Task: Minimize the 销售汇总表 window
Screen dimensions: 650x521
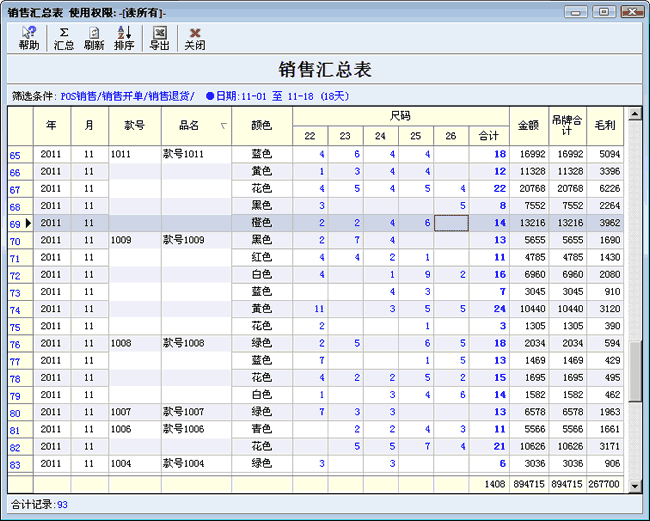Action: [576, 12]
